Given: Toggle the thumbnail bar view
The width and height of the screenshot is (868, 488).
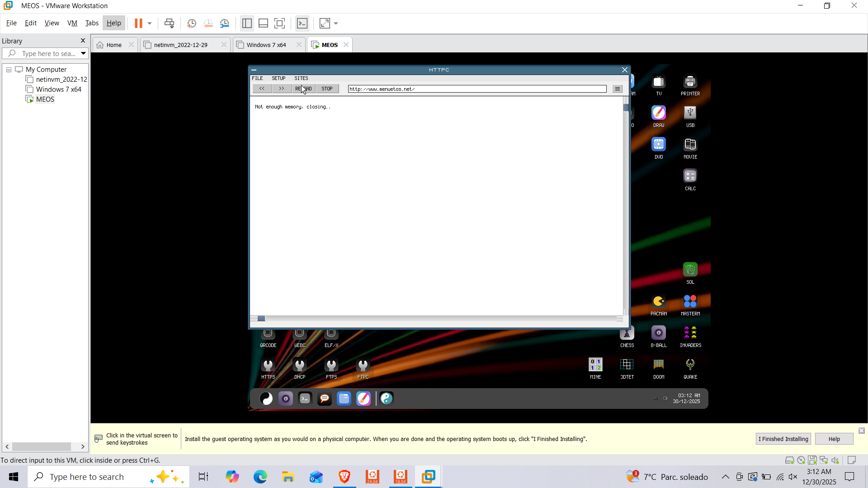Looking at the screenshot, I should 263,23.
